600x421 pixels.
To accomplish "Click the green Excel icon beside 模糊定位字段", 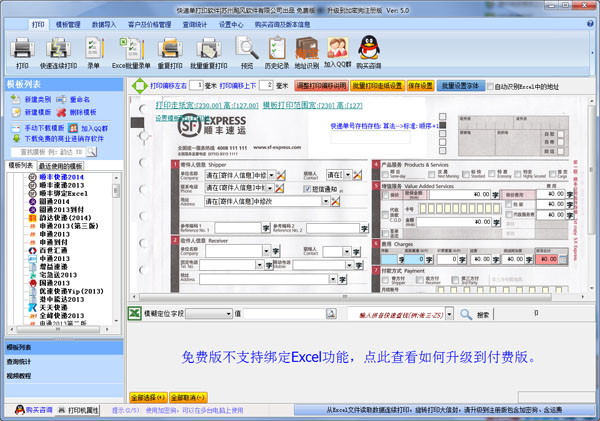I will pos(135,314).
